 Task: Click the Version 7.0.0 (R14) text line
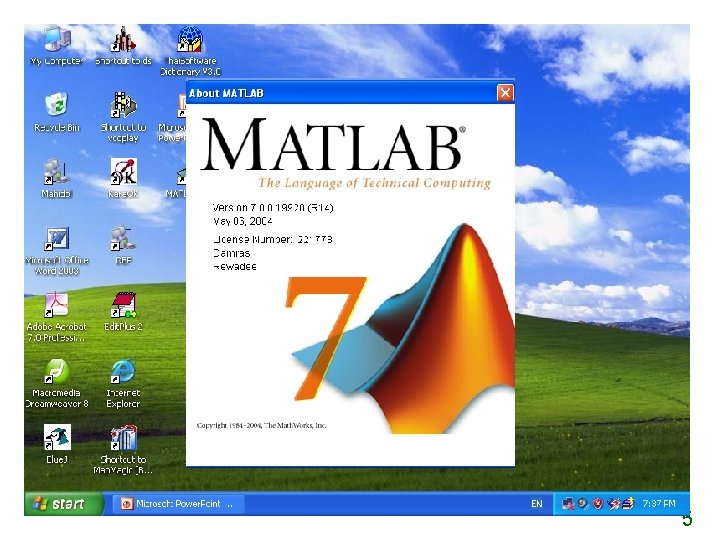(273, 208)
